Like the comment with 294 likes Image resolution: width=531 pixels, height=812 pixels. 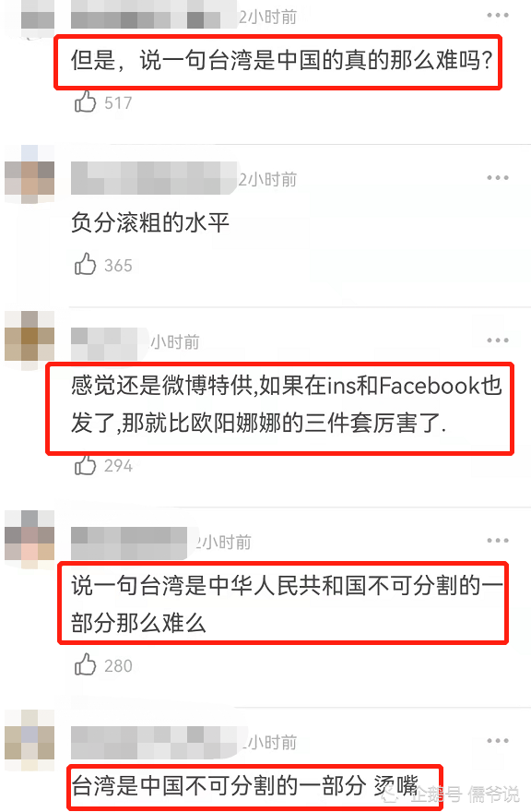pyautogui.click(x=86, y=464)
